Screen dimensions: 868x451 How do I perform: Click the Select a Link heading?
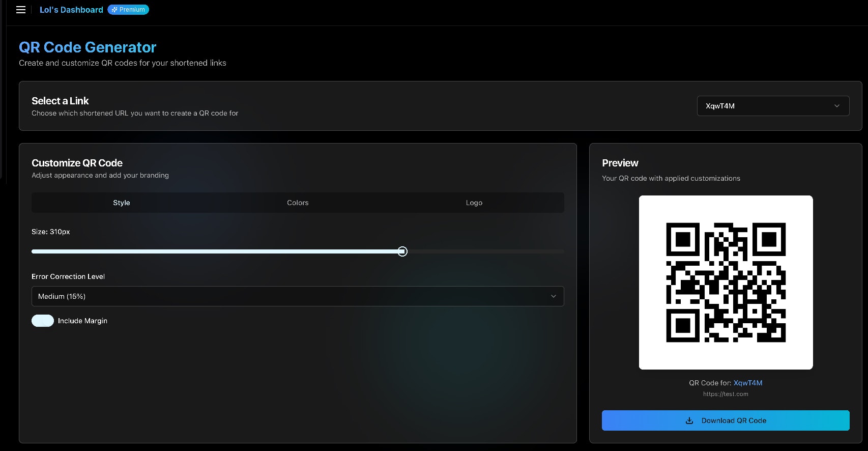click(60, 101)
